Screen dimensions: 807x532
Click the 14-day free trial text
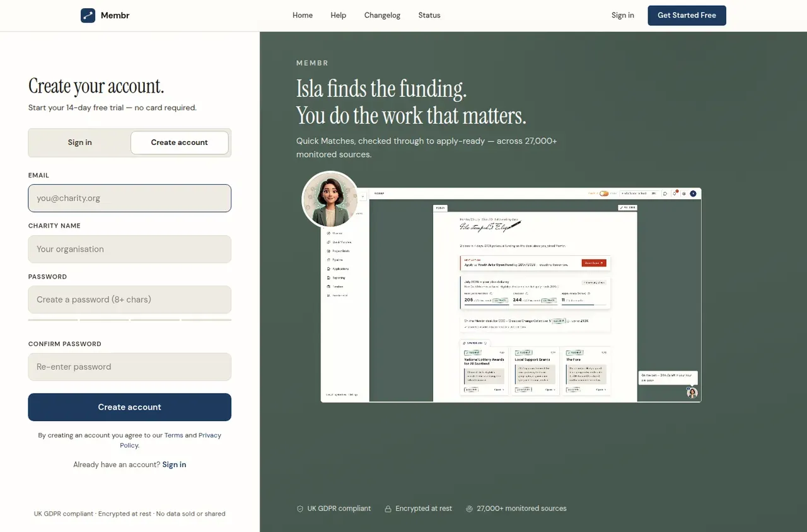[112, 108]
